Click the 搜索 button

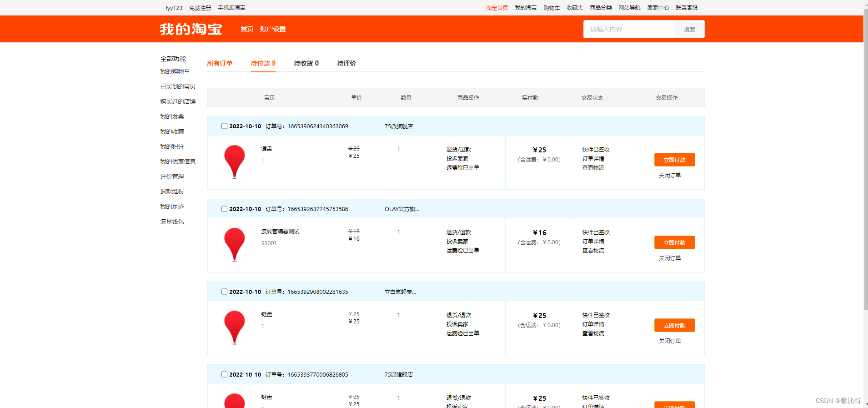689,29
